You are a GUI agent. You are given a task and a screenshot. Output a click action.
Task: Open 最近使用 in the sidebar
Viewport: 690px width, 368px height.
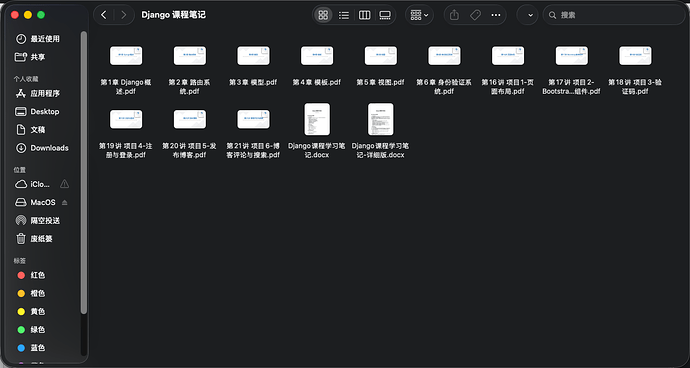pos(45,39)
